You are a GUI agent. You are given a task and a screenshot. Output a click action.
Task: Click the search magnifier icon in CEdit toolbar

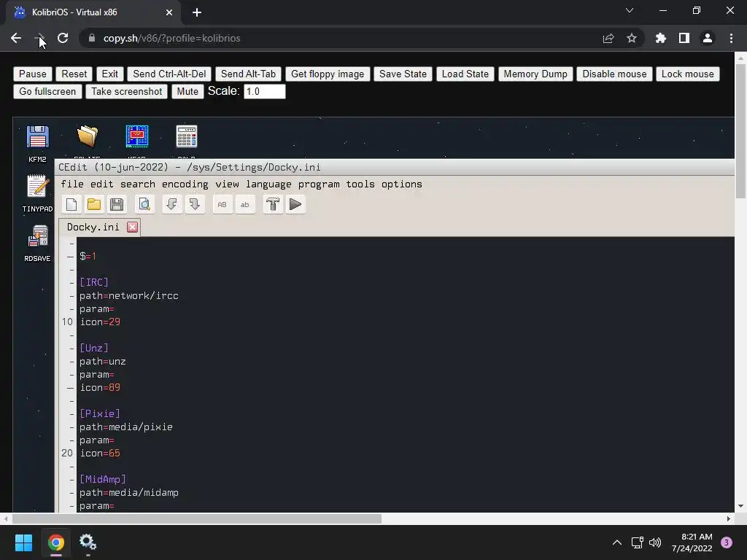pyautogui.click(x=144, y=204)
